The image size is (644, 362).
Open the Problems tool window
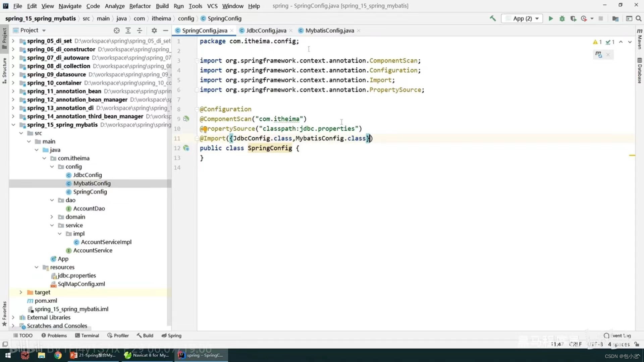(x=54, y=336)
